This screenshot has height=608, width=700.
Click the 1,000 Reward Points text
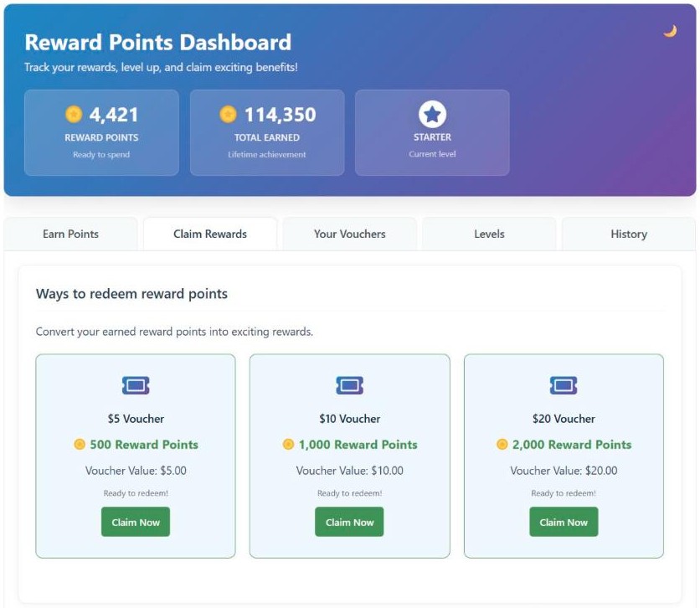click(x=358, y=445)
